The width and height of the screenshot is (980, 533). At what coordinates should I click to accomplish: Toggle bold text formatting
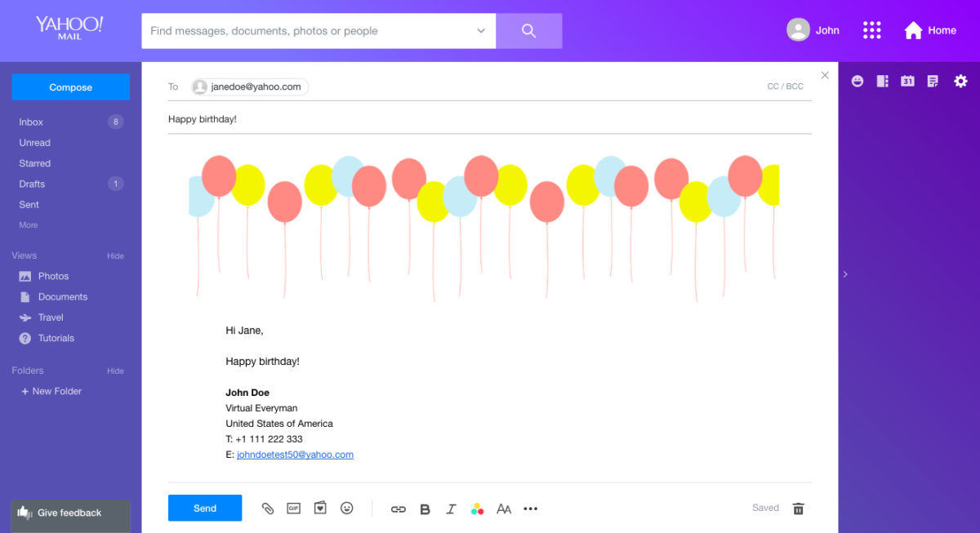coord(425,509)
